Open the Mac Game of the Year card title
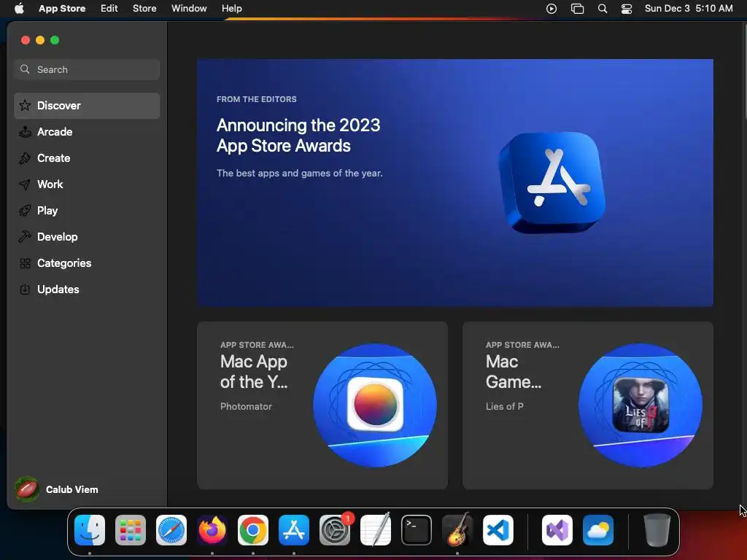 click(x=514, y=371)
